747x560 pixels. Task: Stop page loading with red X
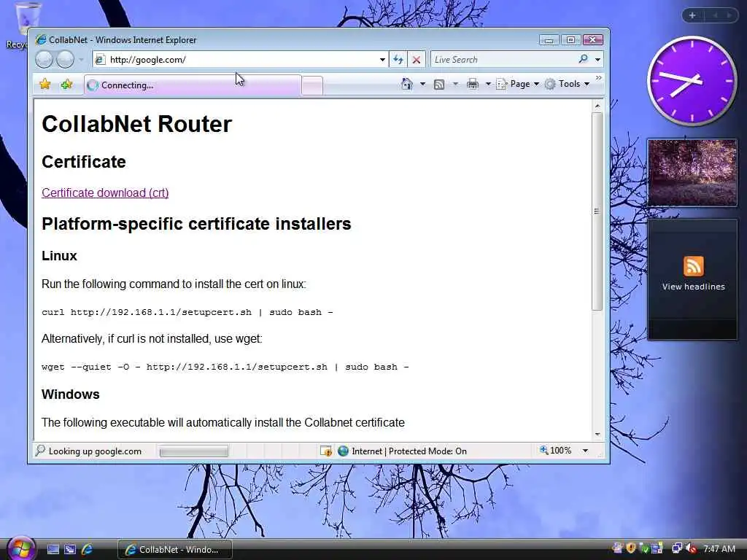416,60
